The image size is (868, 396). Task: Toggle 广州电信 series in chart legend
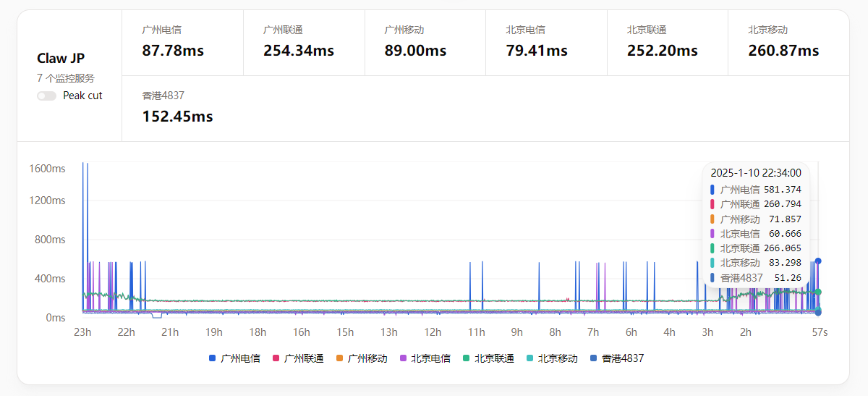click(234, 358)
